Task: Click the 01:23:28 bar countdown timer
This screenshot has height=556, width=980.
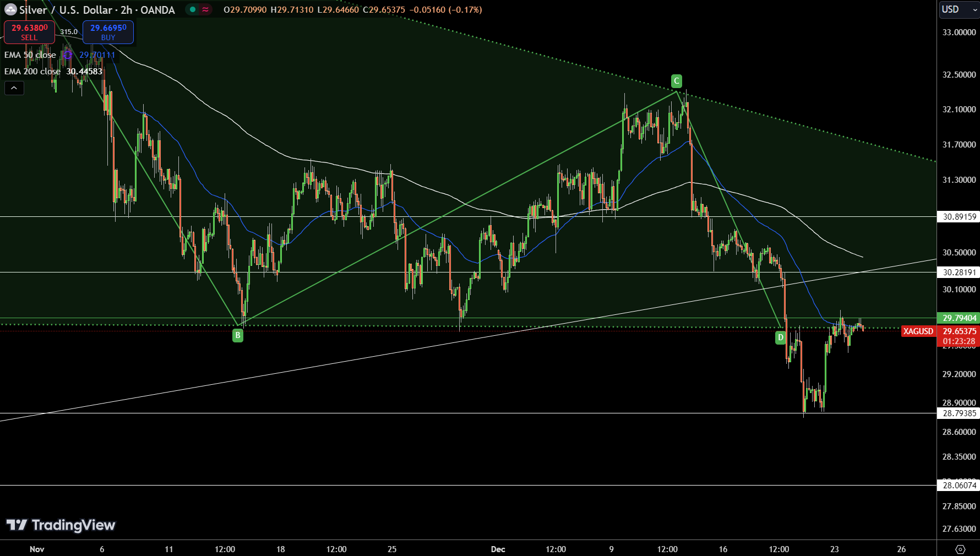Action: (x=959, y=341)
